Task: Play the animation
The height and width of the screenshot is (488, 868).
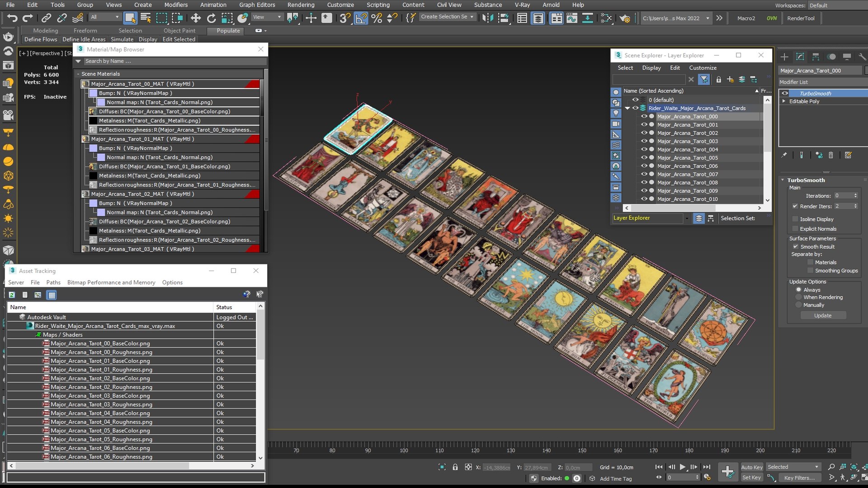Action: [683, 467]
